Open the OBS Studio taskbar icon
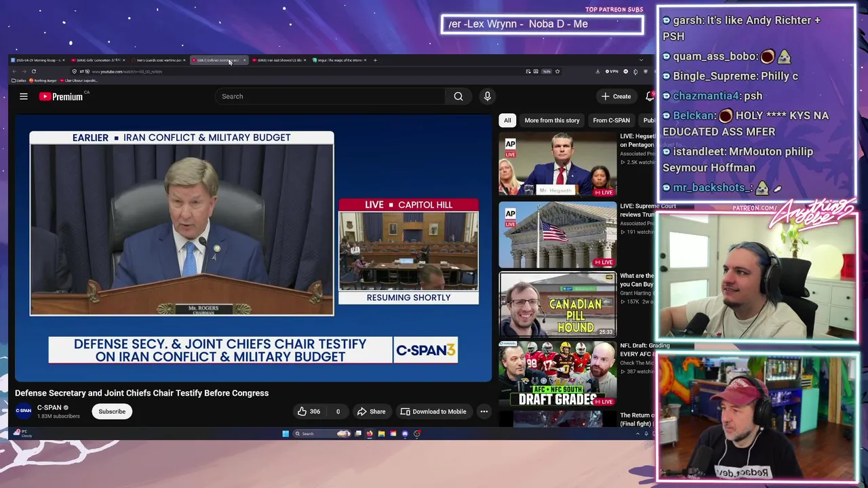 tap(417, 434)
